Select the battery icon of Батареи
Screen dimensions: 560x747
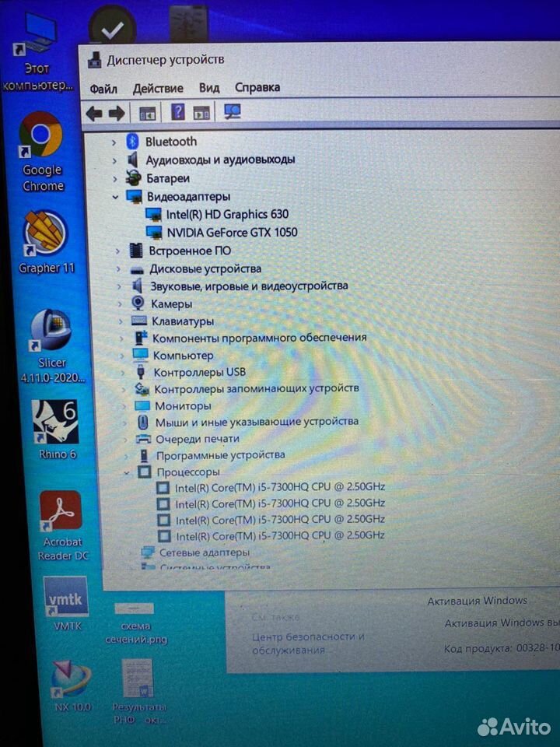click(133, 178)
